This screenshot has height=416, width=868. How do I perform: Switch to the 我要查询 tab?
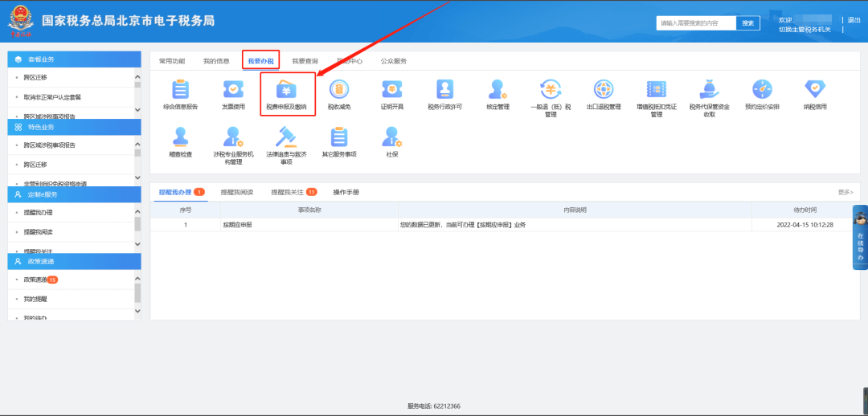coord(305,61)
